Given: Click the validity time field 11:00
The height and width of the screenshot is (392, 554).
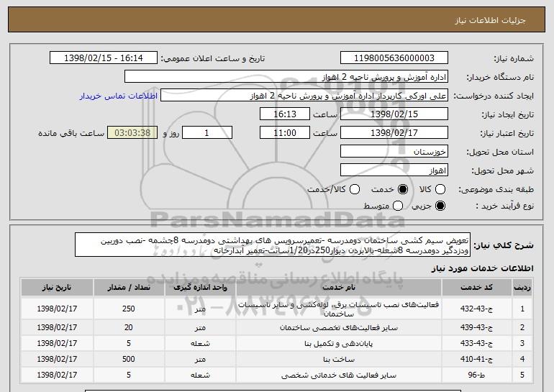Looking at the screenshot, I should click(285, 133).
